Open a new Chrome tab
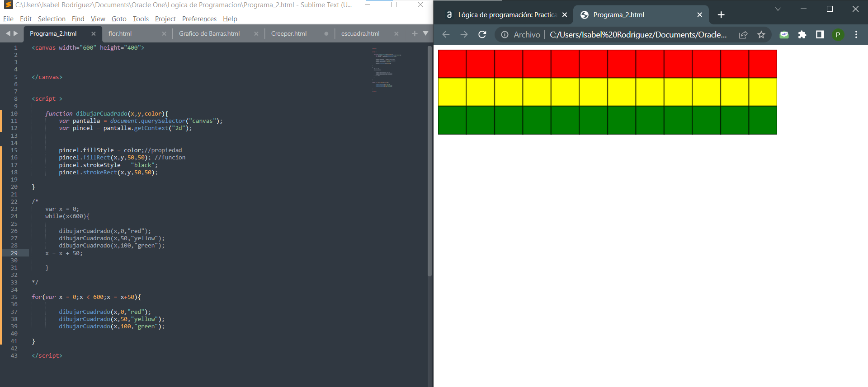Viewport: 868px width, 387px height. [x=721, y=15]
